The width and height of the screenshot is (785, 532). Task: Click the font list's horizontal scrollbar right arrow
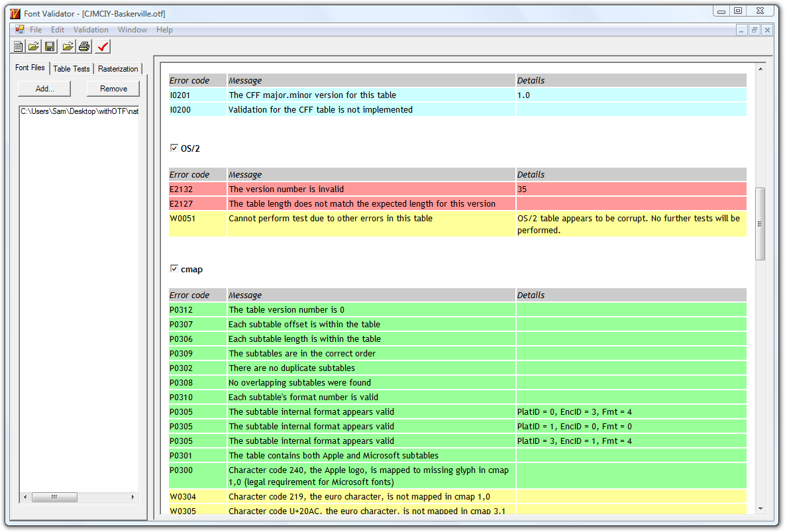[133, 497]
